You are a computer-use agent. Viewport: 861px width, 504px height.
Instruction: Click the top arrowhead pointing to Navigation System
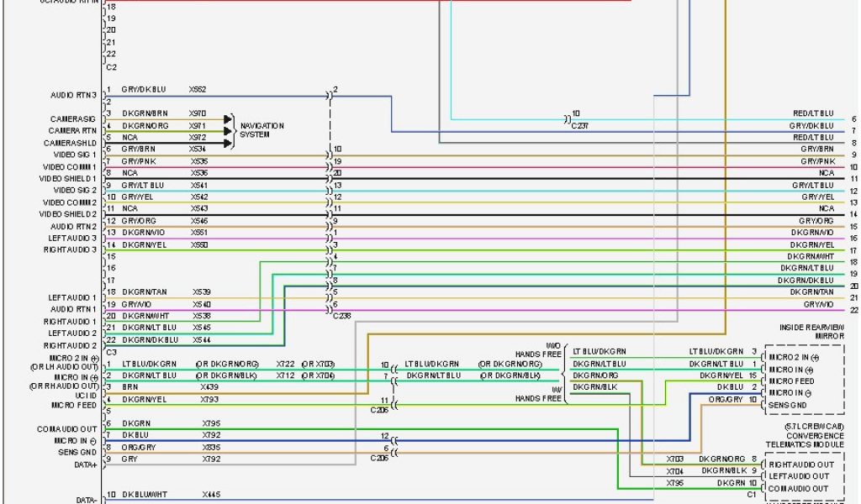(x=228, y=120)
